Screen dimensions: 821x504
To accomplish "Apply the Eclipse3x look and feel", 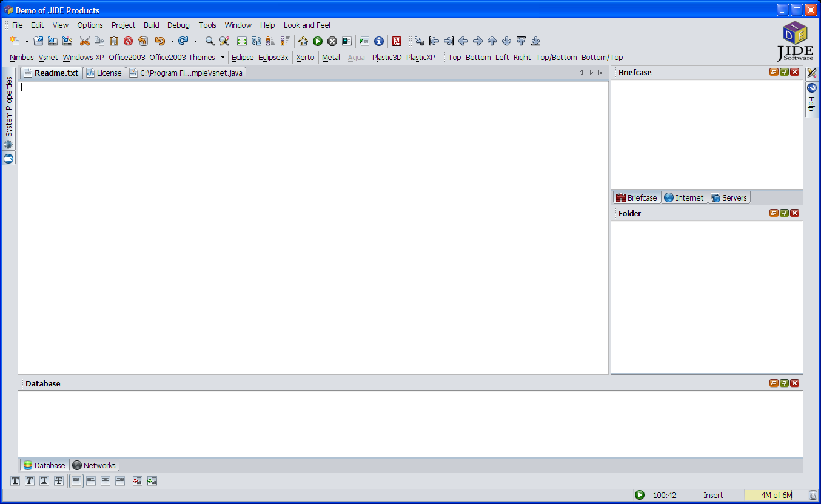I will click(273, 58).
